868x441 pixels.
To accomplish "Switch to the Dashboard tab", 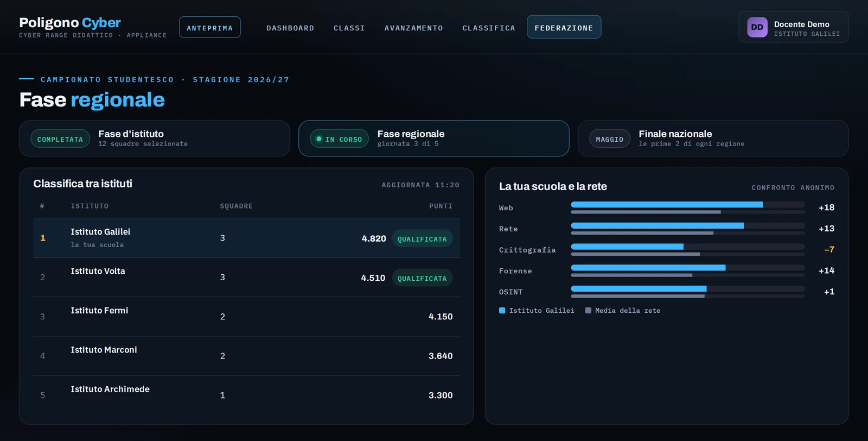I will coord(290,28).
